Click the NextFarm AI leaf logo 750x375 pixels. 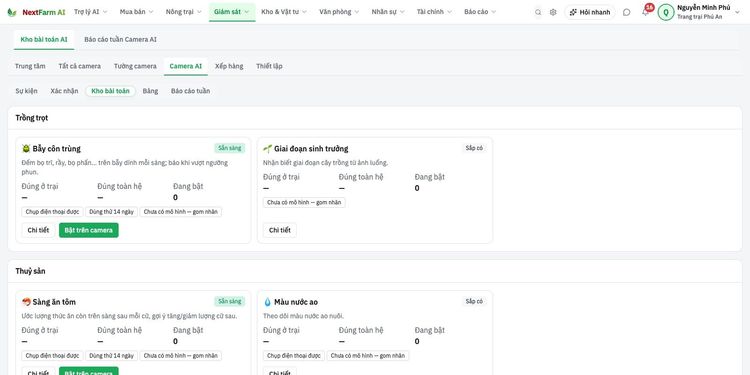pyautogui.click(x=11, y=12)
